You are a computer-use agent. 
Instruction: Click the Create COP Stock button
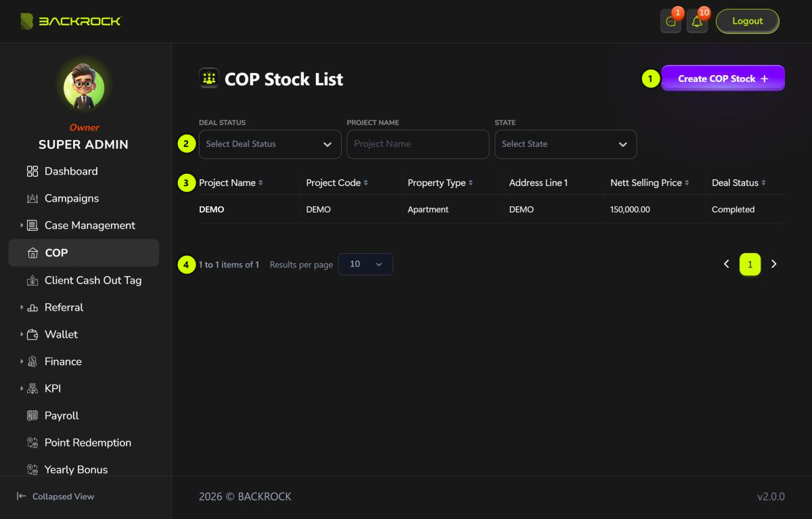[x=723, y=78]
